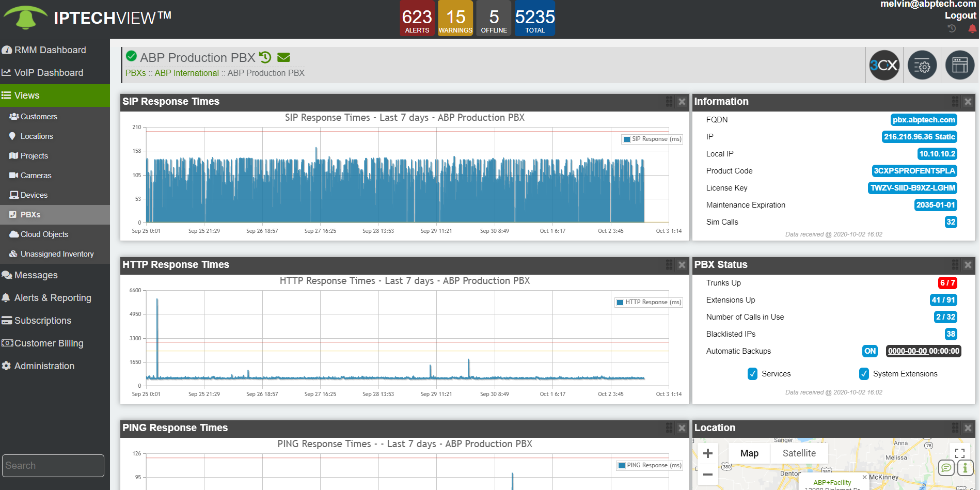Click the history icon under Logout
Viewport: 980px width, 490px height.
pos(952,29)
